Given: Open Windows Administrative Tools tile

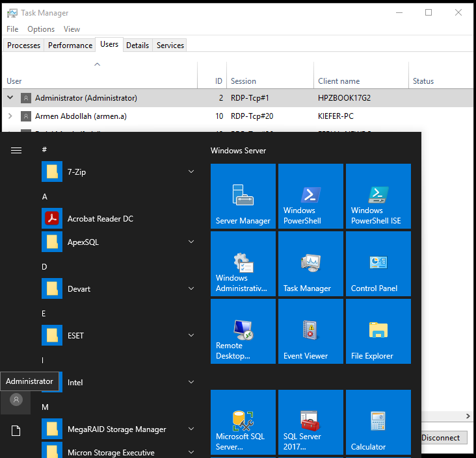Looking at the screenshot, I should click(x=243, y=264).
